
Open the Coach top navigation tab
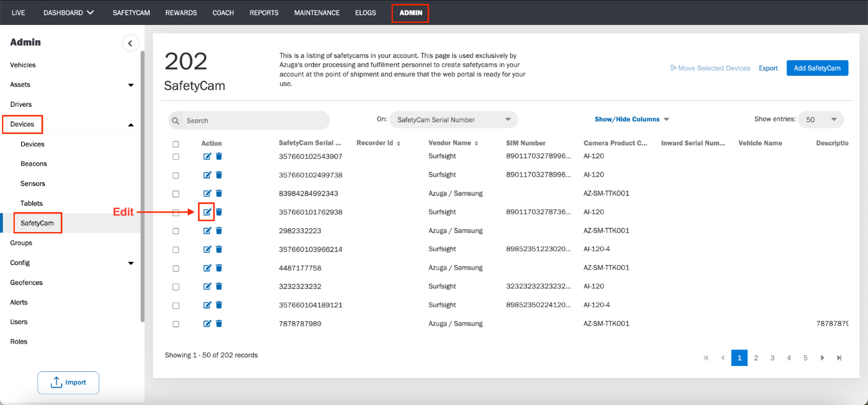(x=223, y=12)
